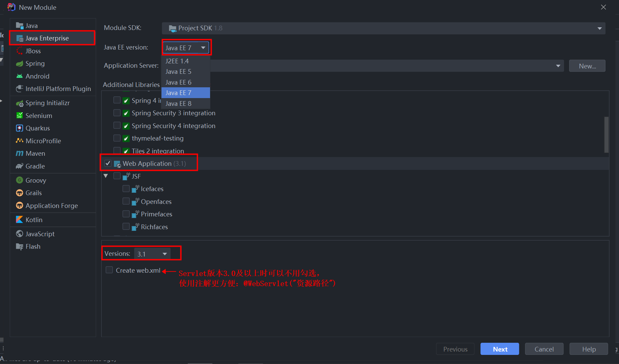This screenshot has width=619, height=364.
Task: Uncheck the Web Application checkbox
Action: (x=108, y=163)
